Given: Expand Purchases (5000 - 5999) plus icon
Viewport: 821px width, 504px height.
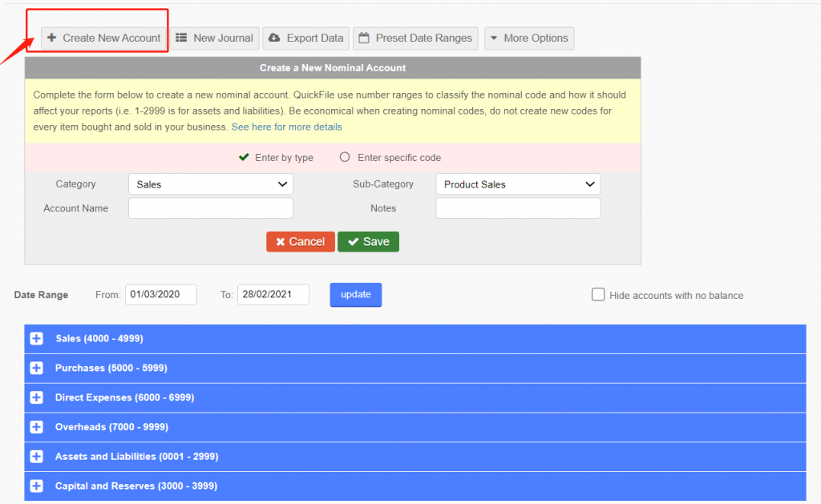Looking at the screenshot, I should pyautogui.click(x=36, y=369).
